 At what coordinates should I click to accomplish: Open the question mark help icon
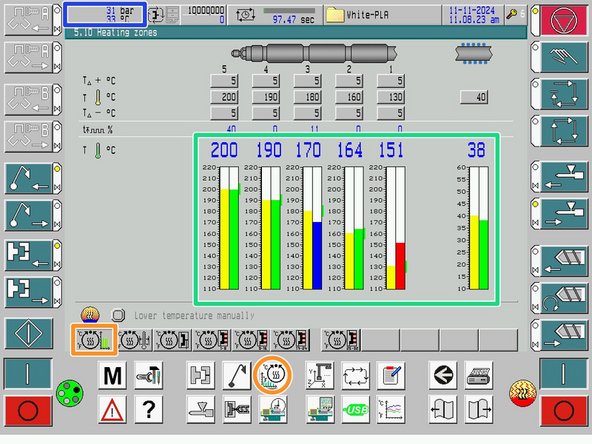(x=149, y=410)
